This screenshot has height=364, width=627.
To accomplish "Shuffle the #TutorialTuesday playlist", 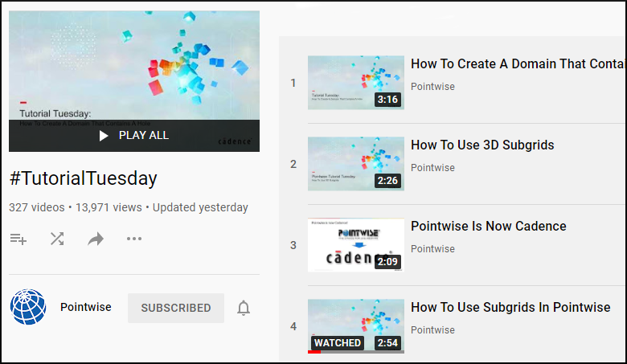I will 57,239.
